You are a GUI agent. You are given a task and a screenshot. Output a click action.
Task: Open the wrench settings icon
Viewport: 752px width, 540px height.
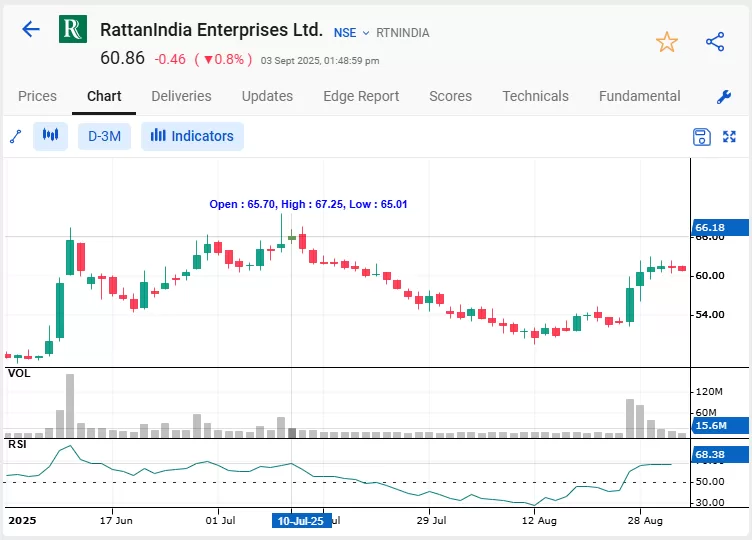(x=724, y=97)
